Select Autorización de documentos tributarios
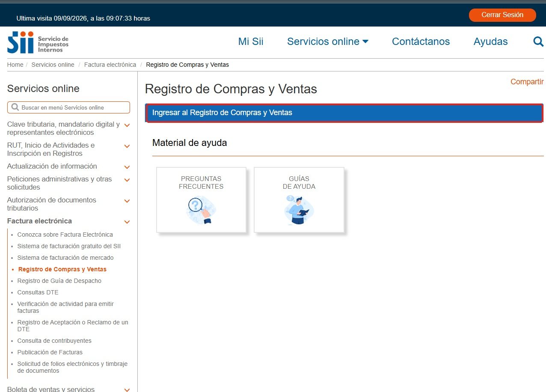This screenshot has height=392, width=546. [52, 204]
